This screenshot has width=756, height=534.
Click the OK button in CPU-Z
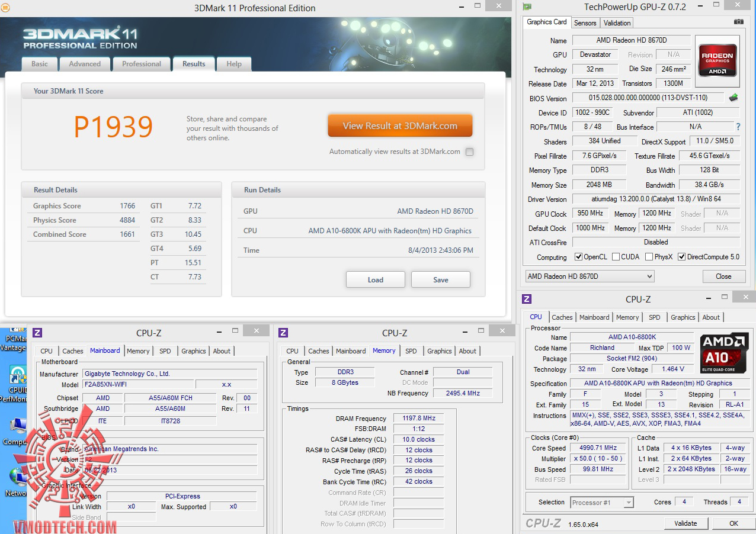coord(733,523)
